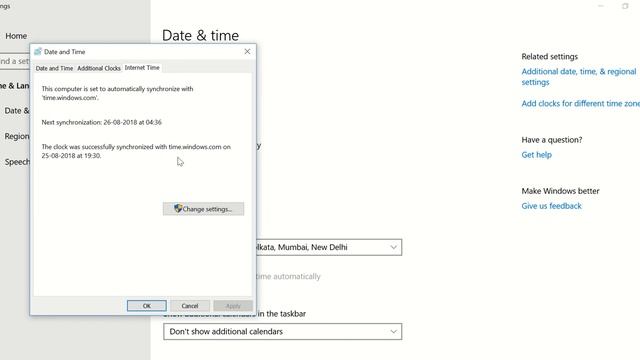The image size is (640, 360).
Task: Click the Find a setting search box
Action: [15, 61]
